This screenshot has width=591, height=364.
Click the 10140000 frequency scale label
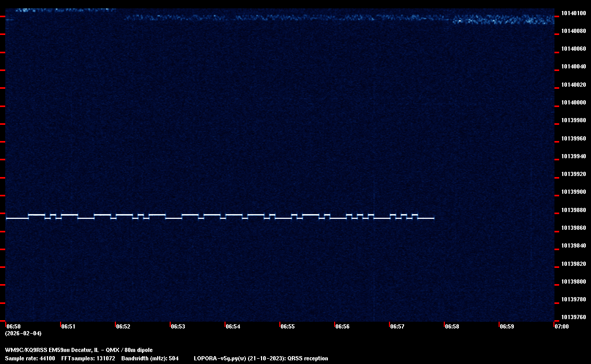point(573,103)
